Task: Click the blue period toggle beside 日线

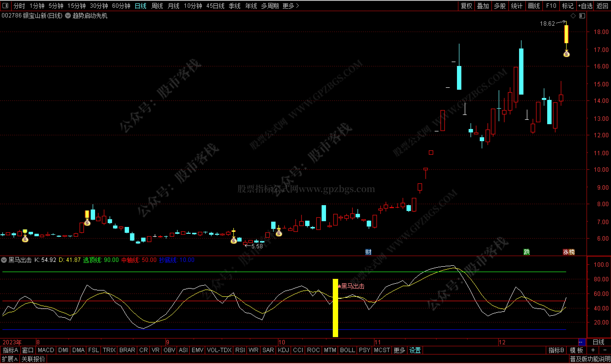Action: tap(582, 342)
